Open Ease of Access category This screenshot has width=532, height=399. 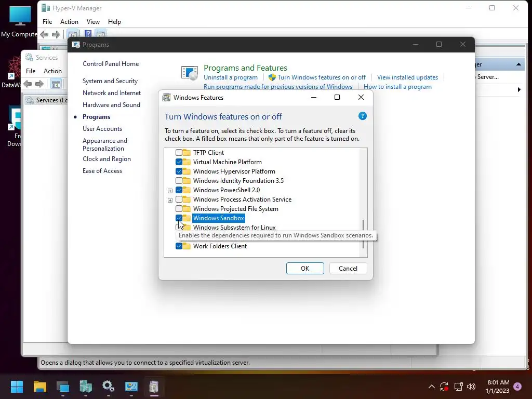tap(102, 170)
